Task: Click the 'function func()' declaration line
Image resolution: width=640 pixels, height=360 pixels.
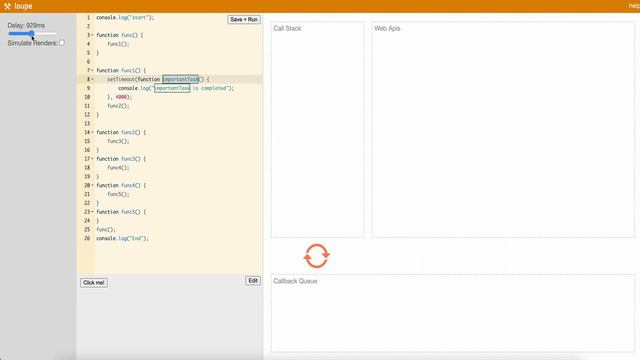Action: pos(120,35)
